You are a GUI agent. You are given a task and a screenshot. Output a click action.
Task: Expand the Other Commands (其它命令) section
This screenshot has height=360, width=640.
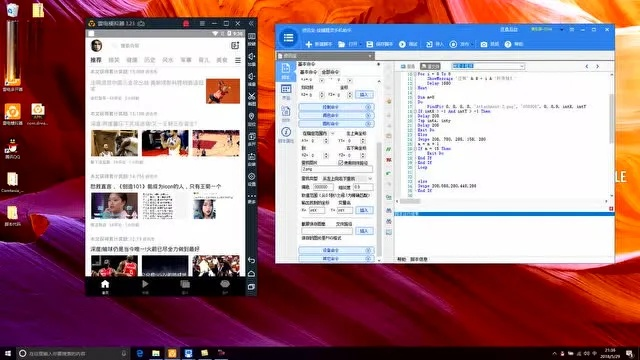[x=336, y=258]
